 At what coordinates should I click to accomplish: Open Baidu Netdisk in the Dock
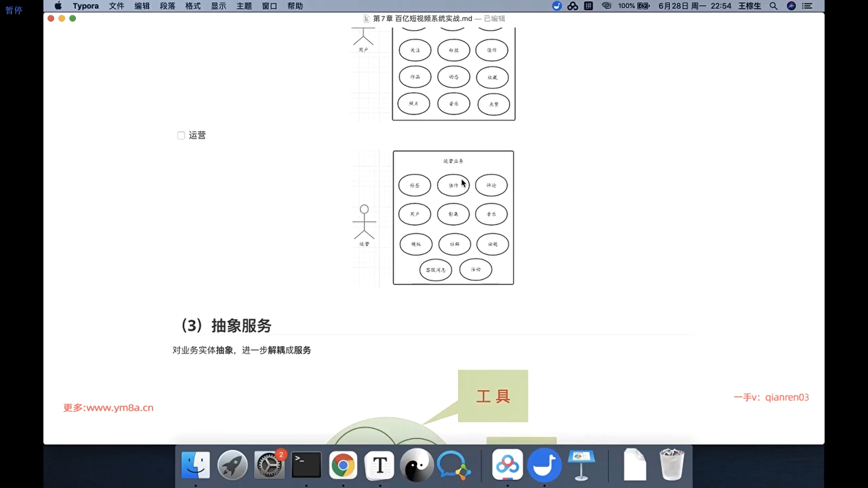click(507, 465)
